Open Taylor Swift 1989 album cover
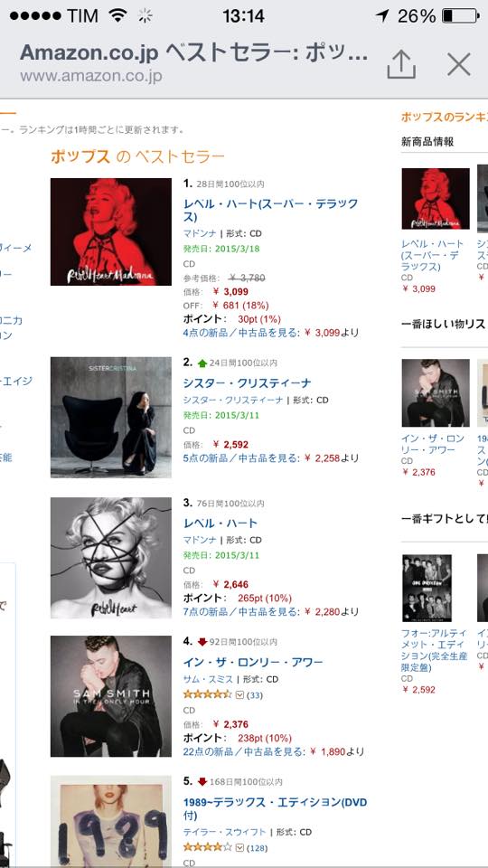Viewport: 488px width, 868px height. [x=110, y=822]
